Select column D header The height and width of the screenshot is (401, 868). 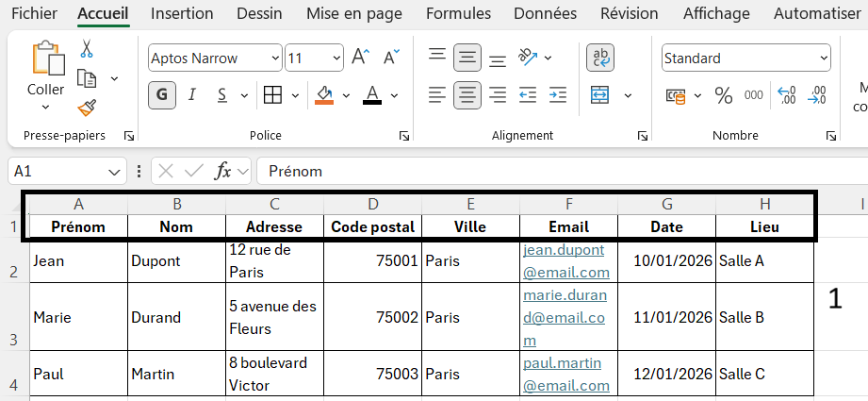point(372,205)
